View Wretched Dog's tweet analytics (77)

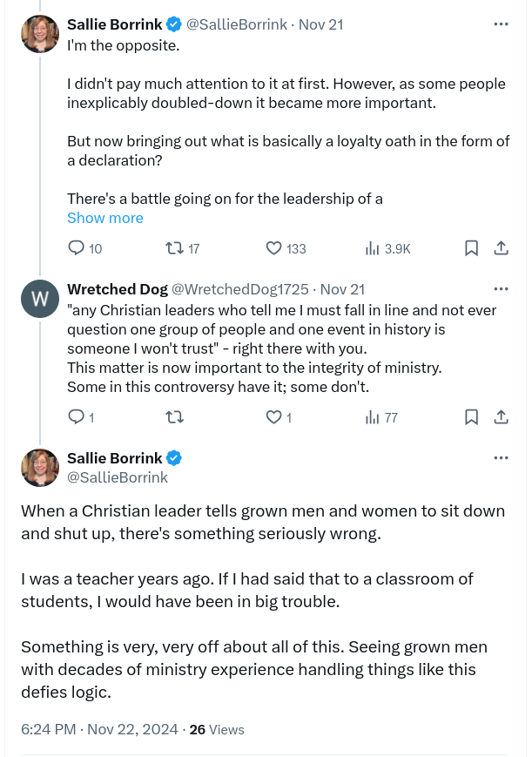click(373, 417)
